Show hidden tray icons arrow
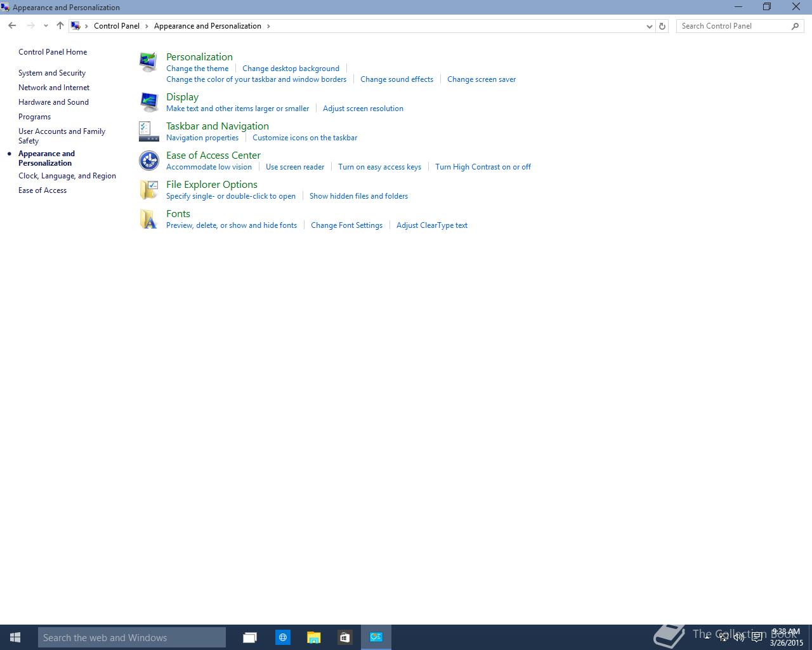812x650 pixels. click(x=707, y=637)
